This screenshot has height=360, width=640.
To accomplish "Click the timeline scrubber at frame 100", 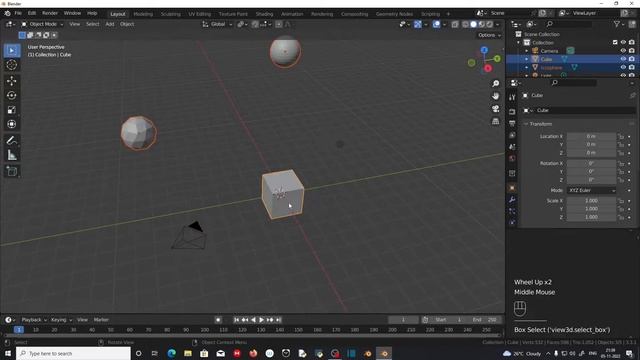I will (x=204, y=330).
